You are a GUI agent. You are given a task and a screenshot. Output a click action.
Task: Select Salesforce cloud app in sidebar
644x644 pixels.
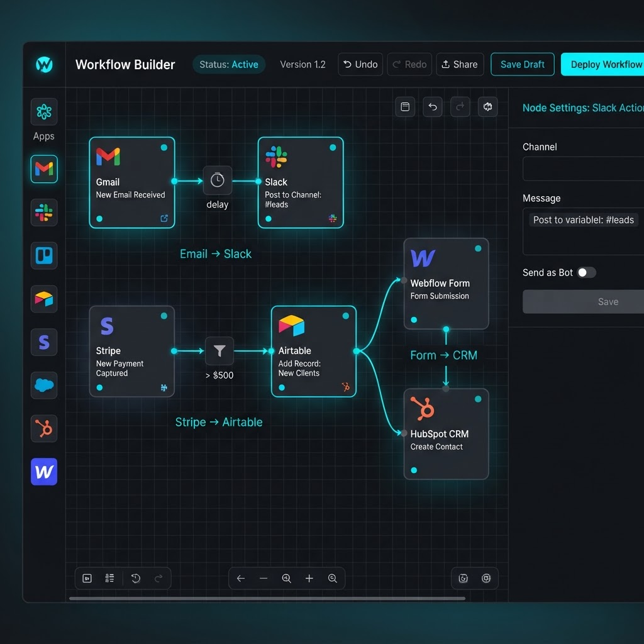coord(44,386)
